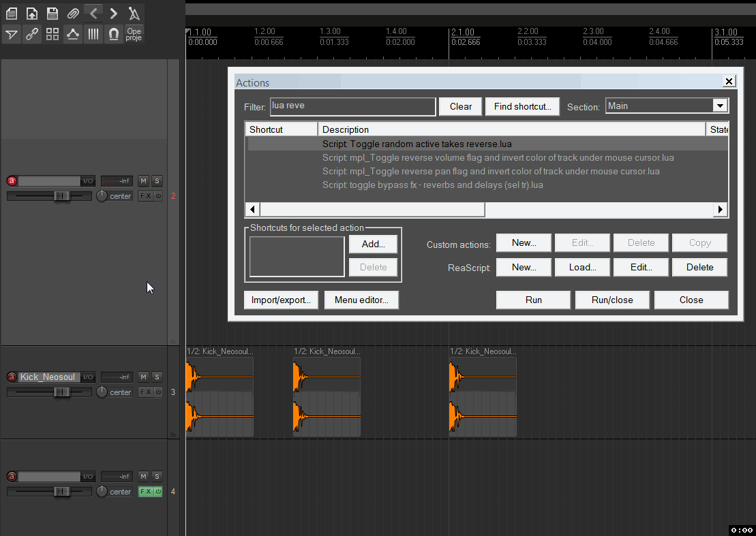Sort actions by the Shortcut column header
756x536 pixels.
tap(281, 129)
